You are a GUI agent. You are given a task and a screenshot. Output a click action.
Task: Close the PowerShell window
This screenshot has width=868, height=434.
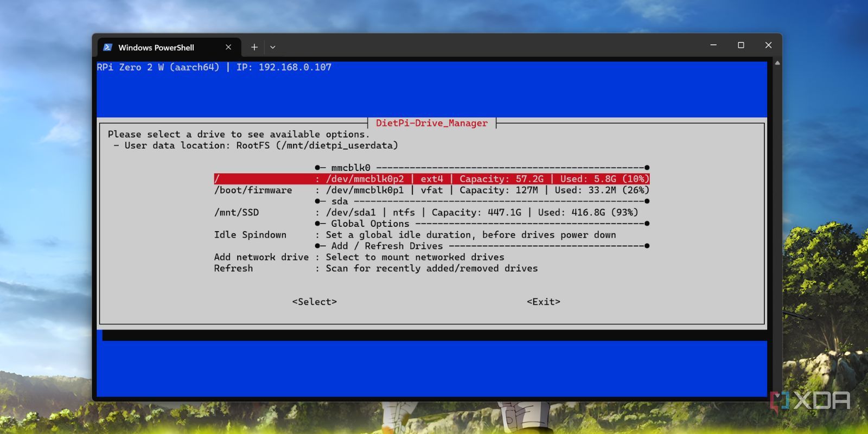(768, 45)
